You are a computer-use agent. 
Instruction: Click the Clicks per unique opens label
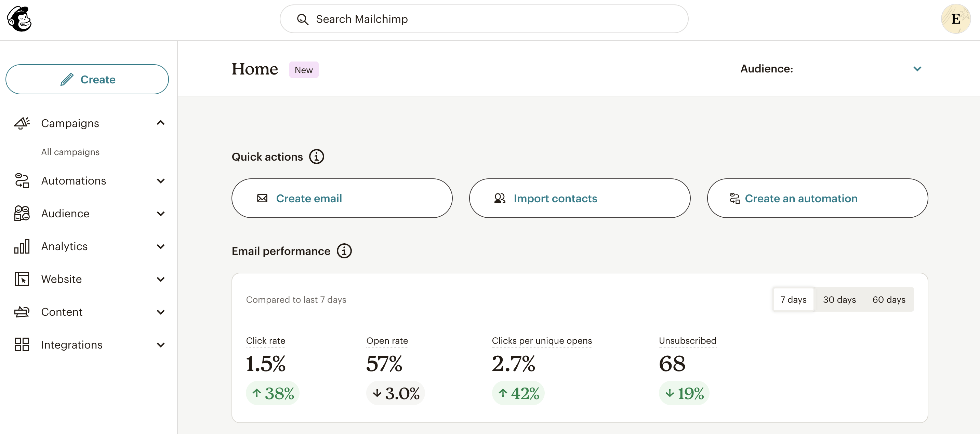coord(542,340)
